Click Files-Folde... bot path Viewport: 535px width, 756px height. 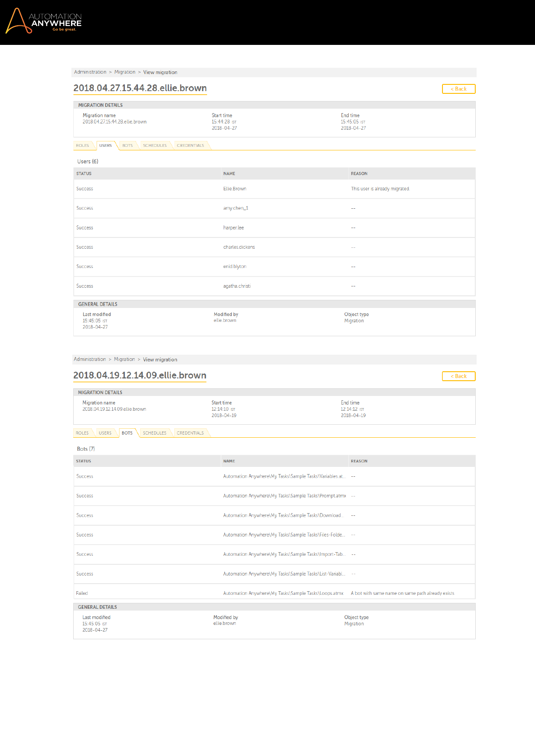pyautogui.click(x=284, y=535)
